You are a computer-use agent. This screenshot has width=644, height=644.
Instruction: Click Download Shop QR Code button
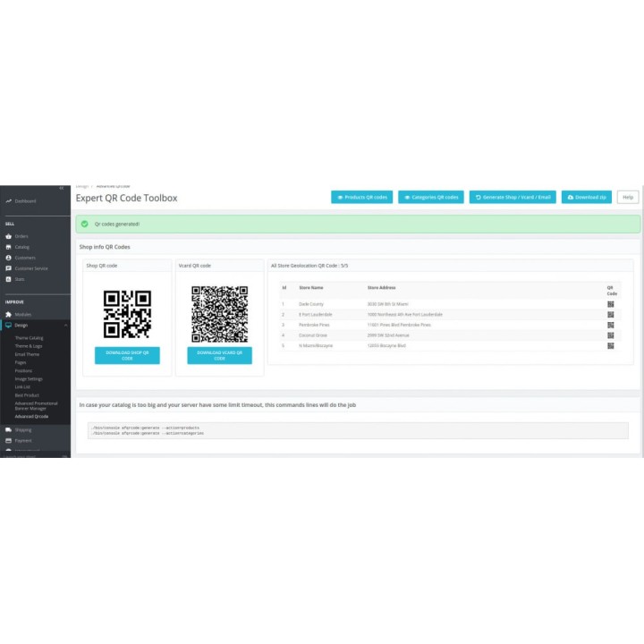[127, 356]
